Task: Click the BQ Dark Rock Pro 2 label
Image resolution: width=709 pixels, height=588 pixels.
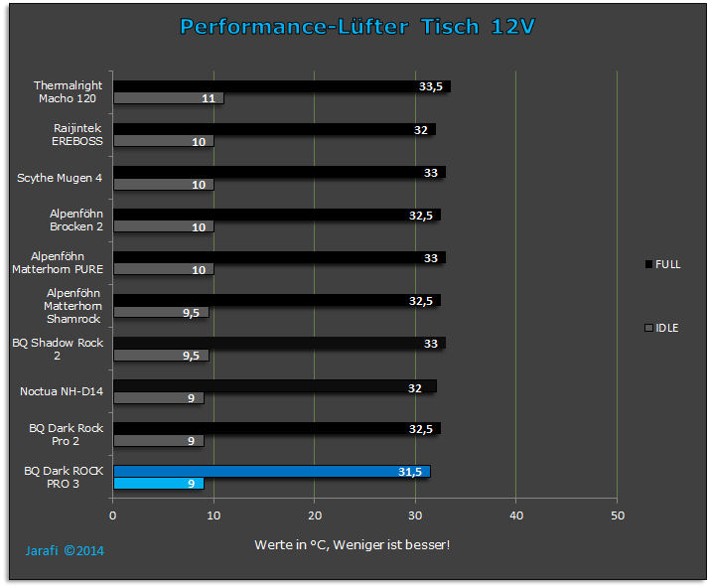Action: coord(66,434)
